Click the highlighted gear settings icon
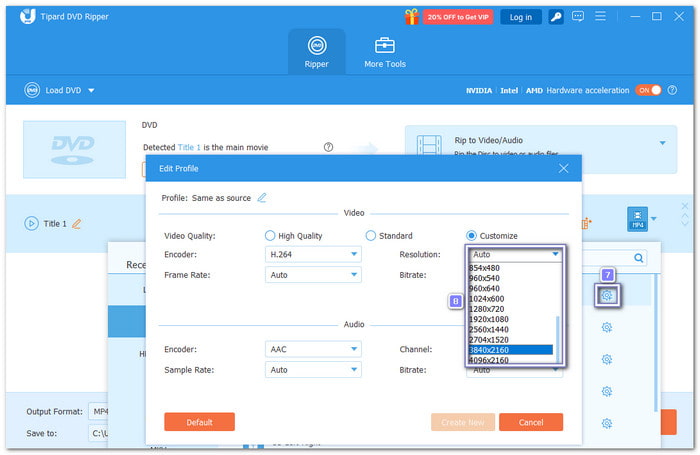This screenshot has width=700, height=455. 606,296
